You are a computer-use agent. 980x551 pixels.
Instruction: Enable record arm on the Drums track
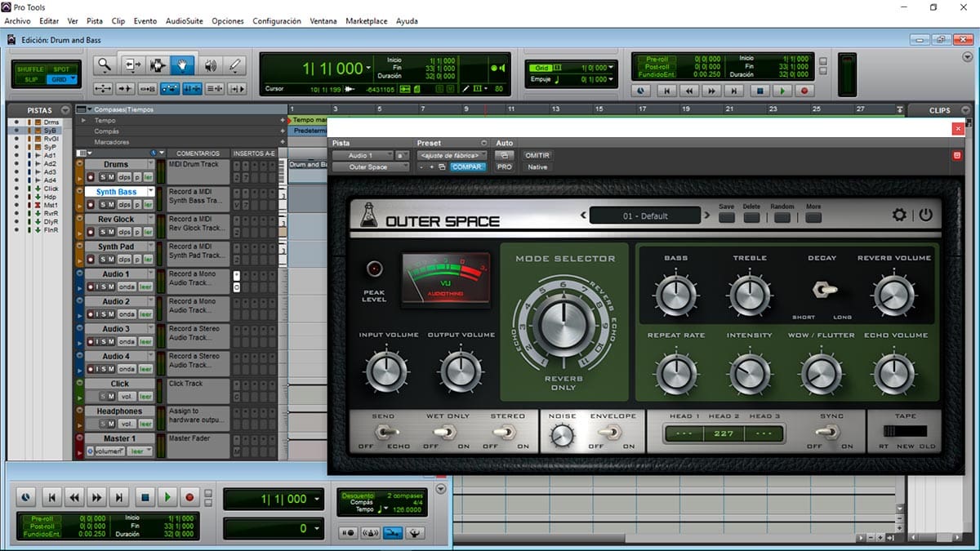click(x=91, y=177)
